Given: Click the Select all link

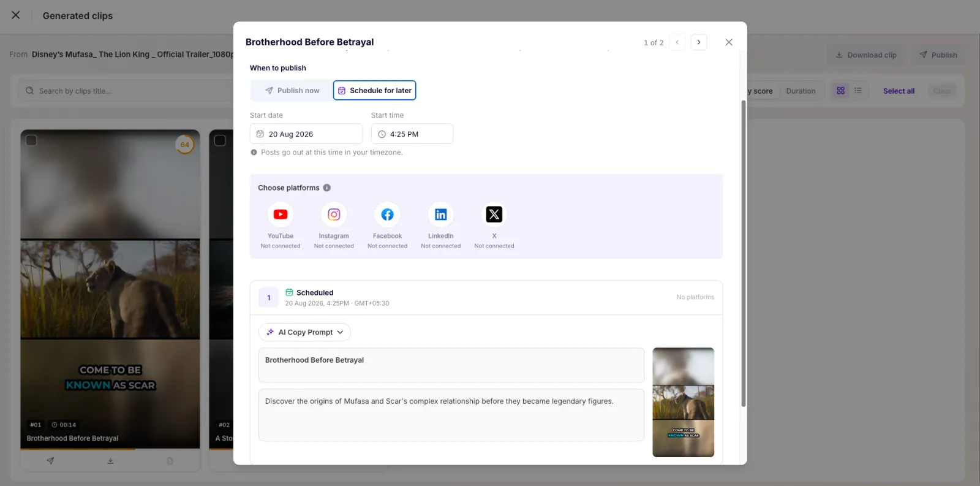Looking at the screenshot, I should pos(899,91).
